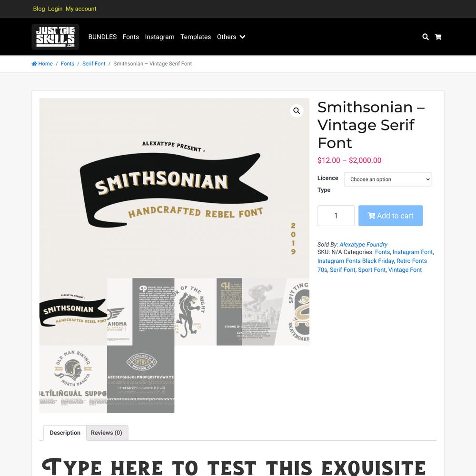Expand the Others menu chevron
Viewport: 476px width, 476px height.
pyautogui.click(x=243, y=37)
